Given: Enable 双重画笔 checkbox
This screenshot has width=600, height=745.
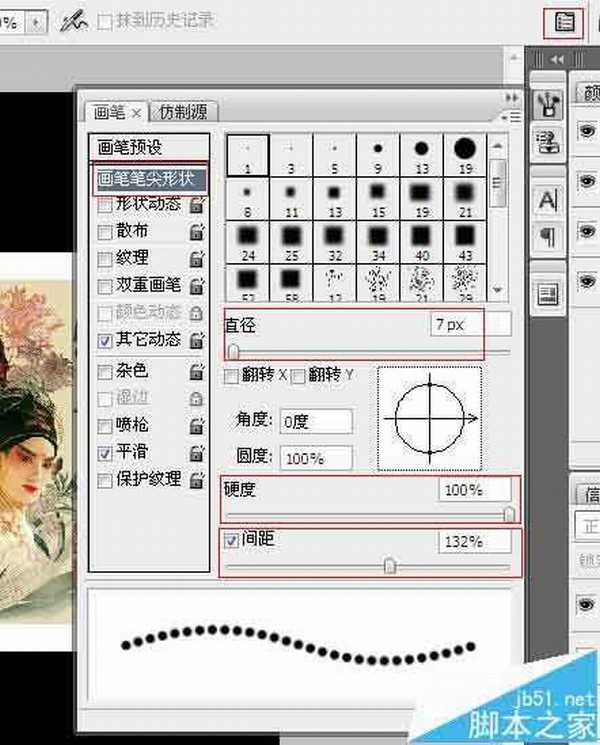Looking at the screenshot, I should (104, 287).
